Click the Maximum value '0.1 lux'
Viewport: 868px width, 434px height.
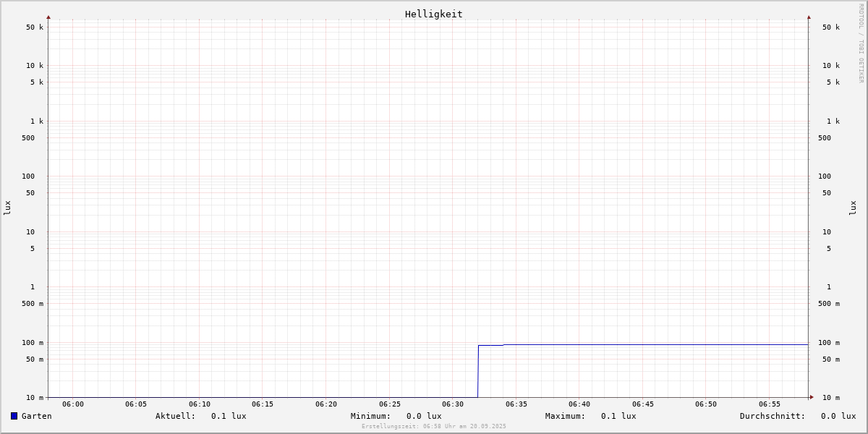(x=618, y=416)
